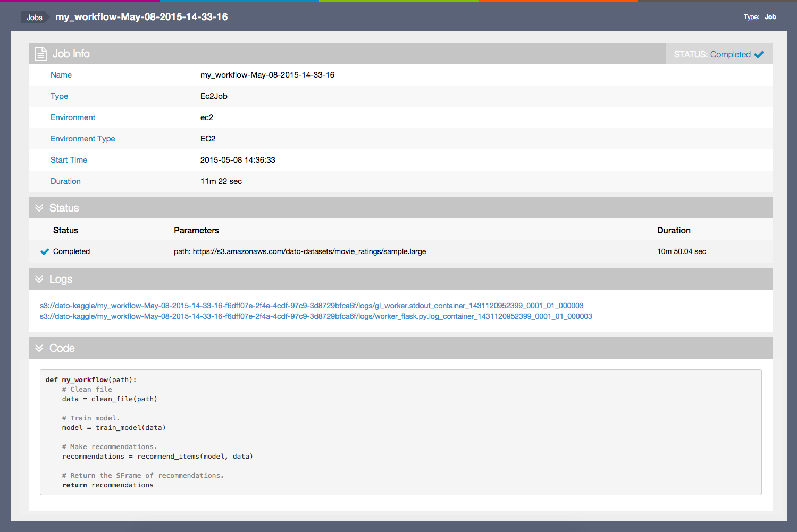This screenshot has height=532, width=797.
Task: Click the Job Info section header title
Action: 71,54
